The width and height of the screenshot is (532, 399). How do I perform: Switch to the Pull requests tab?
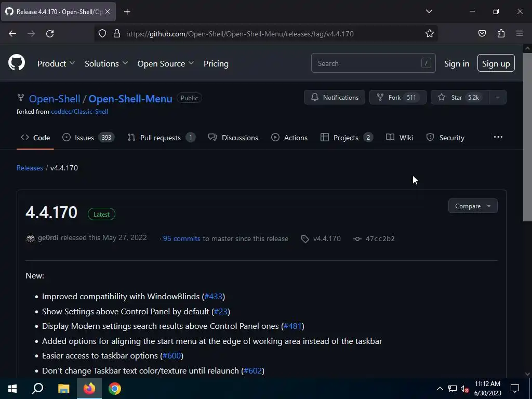coord(162,138)
